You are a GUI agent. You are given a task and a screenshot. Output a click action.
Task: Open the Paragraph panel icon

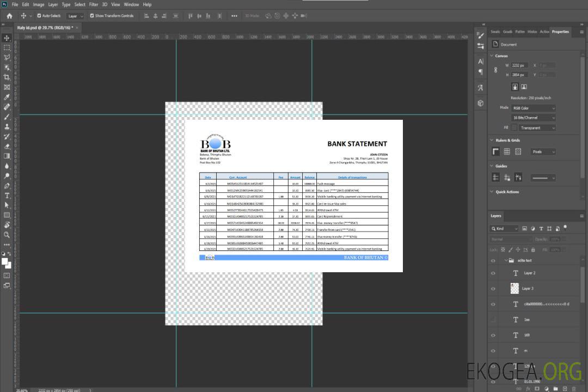click(481, 72)
